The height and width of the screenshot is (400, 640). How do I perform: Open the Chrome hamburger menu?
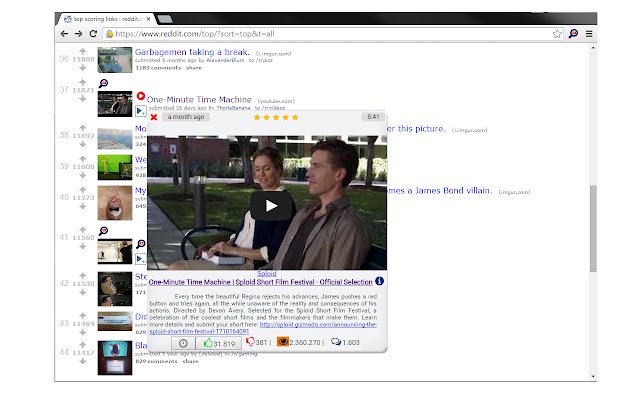click(589, 34)
